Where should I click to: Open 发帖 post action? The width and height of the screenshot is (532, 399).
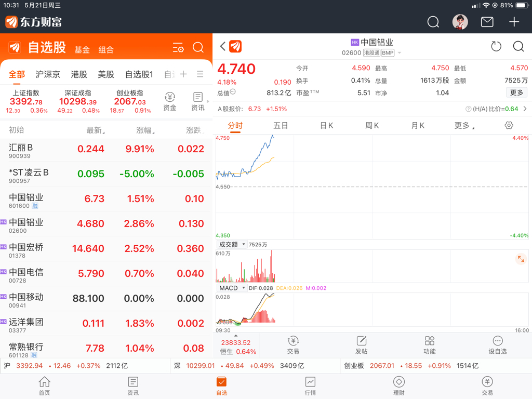coord(362,345)
